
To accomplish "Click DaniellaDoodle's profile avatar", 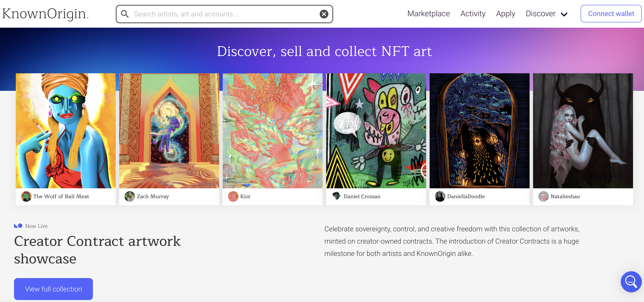I will click(440, 196).
